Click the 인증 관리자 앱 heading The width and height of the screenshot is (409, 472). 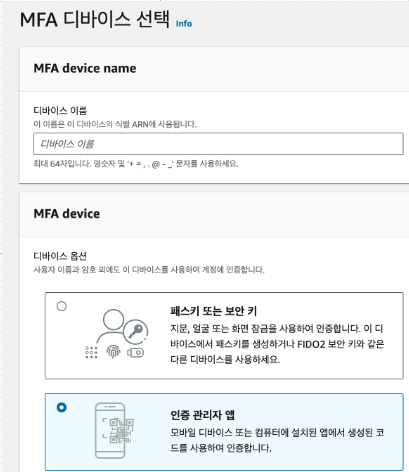click(202, 415)
